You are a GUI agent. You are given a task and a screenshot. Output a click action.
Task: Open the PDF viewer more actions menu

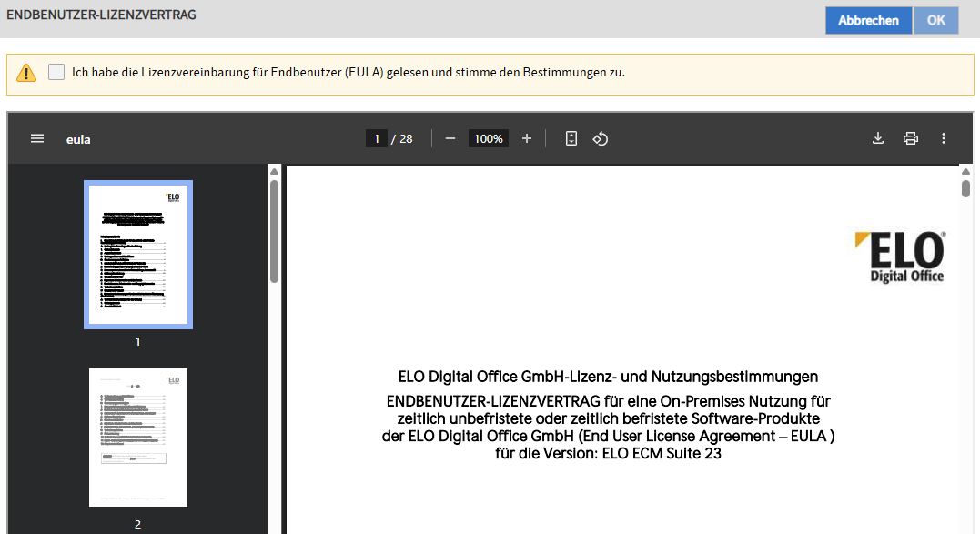tap(944, 138)
